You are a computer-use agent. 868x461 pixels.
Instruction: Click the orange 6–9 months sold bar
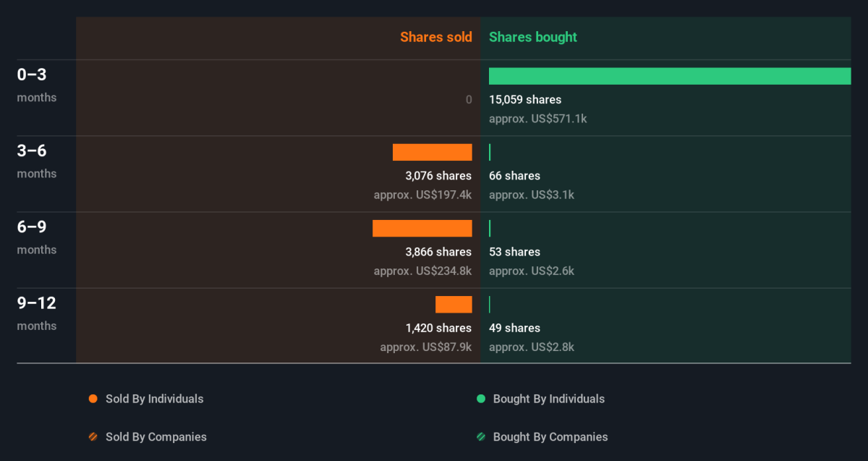point(422,229)
